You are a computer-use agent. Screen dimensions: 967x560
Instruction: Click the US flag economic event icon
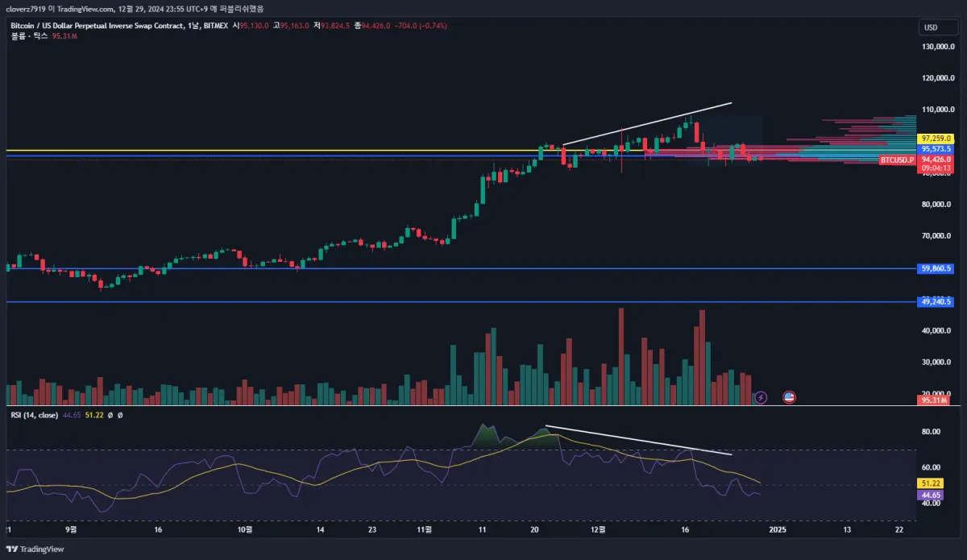(789, 397)
